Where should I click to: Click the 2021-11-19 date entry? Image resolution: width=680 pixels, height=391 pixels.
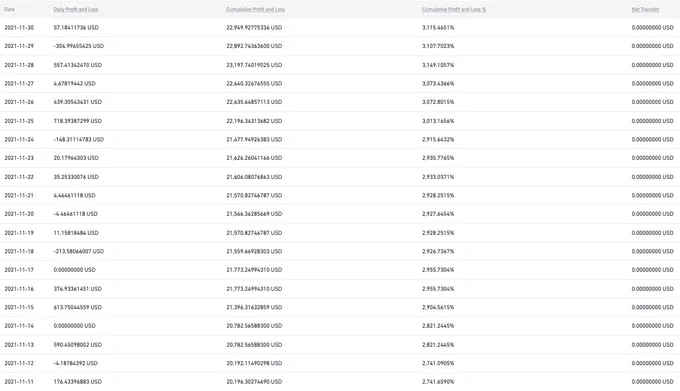19,233
